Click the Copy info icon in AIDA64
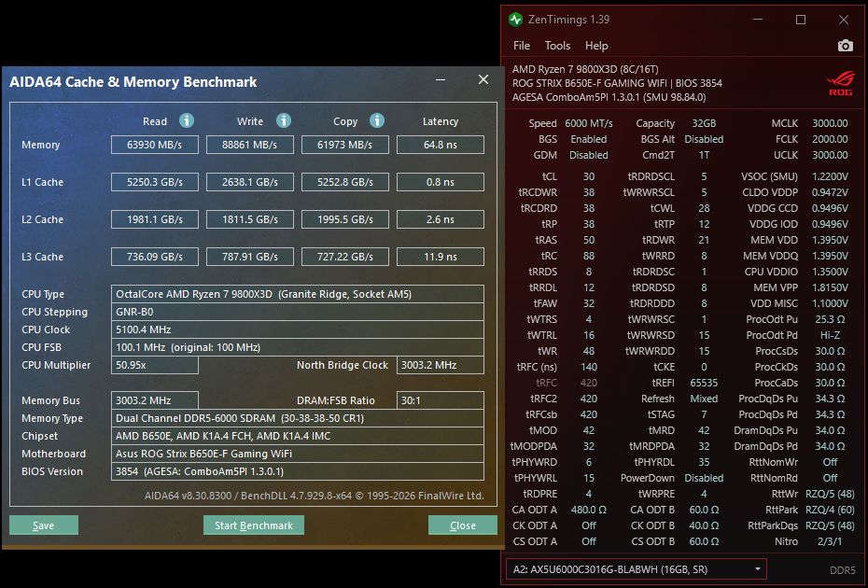 click(x=377, y=120)
